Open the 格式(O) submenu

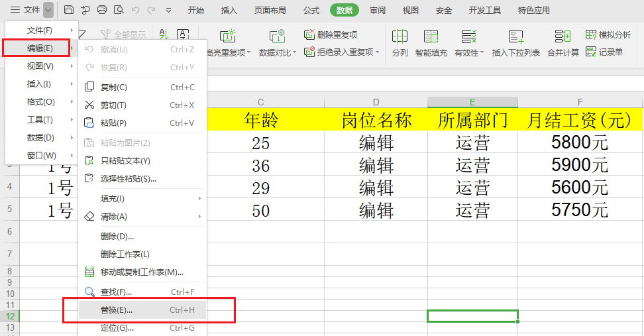pos(41,102)
